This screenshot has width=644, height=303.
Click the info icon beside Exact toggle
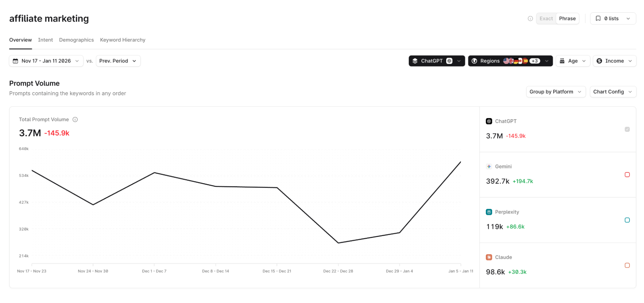pyautogui.click(x=530, y=19)
